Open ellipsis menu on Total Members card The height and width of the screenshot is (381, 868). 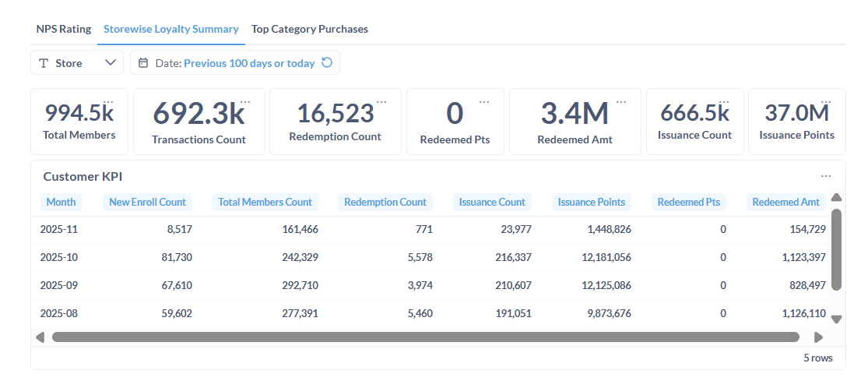point(108,101)
